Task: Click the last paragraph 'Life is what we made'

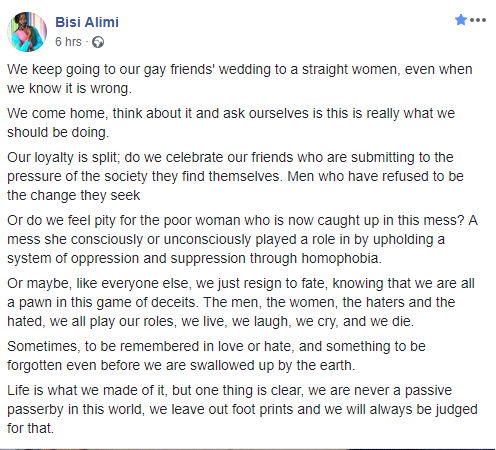Action: (x=242, y=409)
